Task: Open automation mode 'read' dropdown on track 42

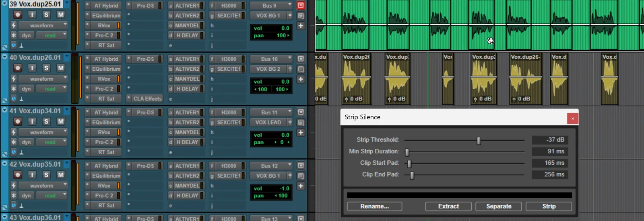Action: pos(52,196)
